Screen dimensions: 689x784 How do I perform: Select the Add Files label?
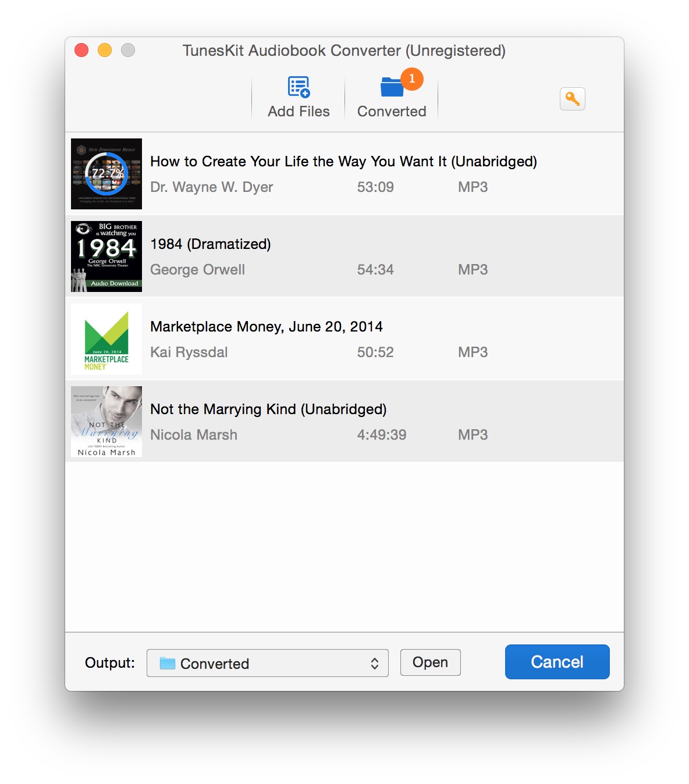[x=299, y=111]
